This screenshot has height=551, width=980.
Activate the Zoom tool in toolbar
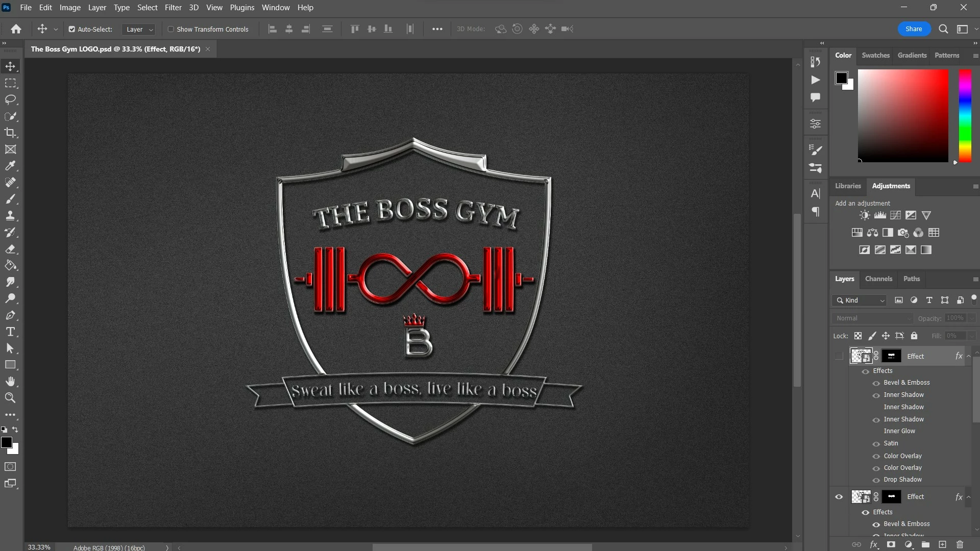[10, 398]
